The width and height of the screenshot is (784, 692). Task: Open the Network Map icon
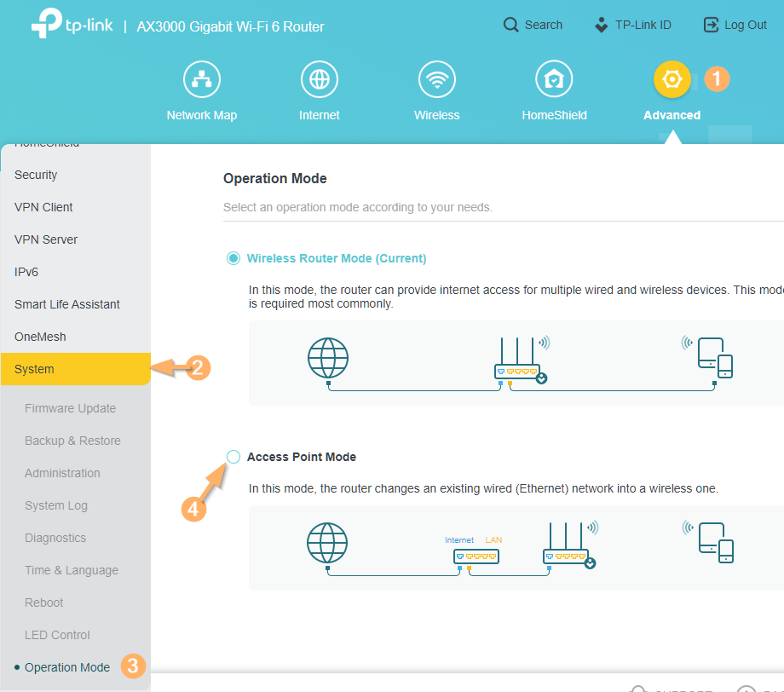[x=201, y=79]
